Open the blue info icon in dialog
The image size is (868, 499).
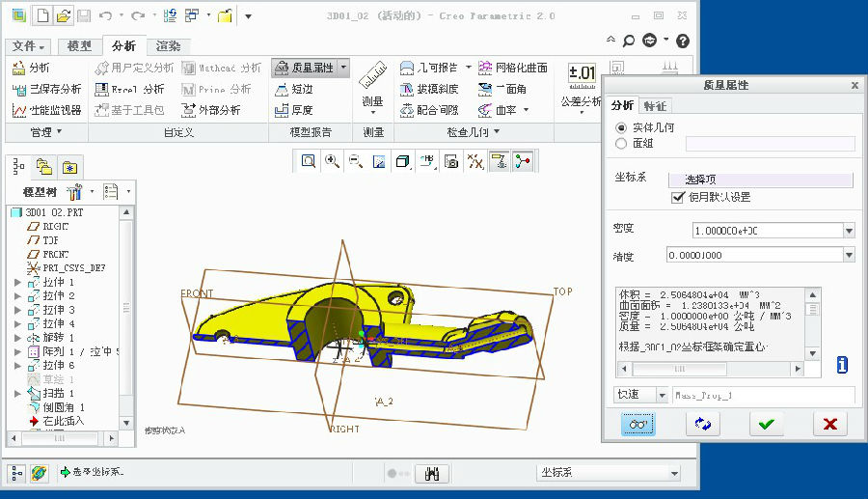(x=841, y=365)
